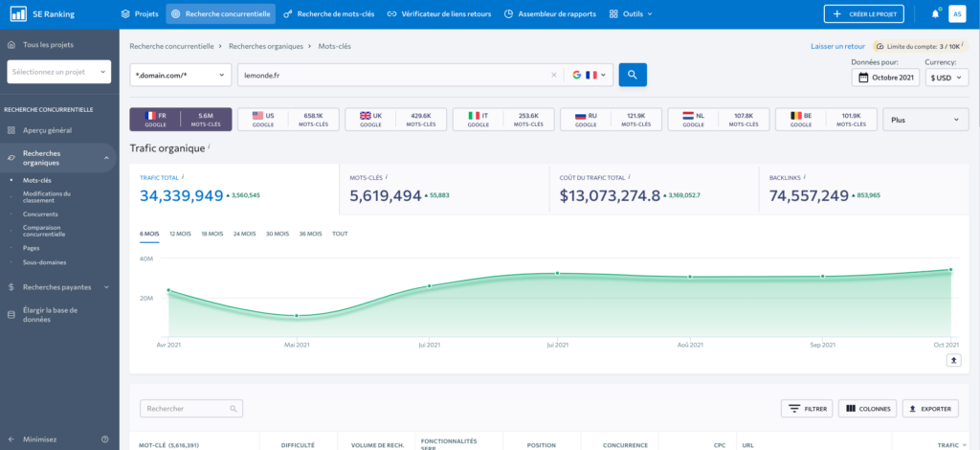The width and height of the screenshot is (980, 450).
Task: Click the blue search magnifier button
Action: point(633,75)
